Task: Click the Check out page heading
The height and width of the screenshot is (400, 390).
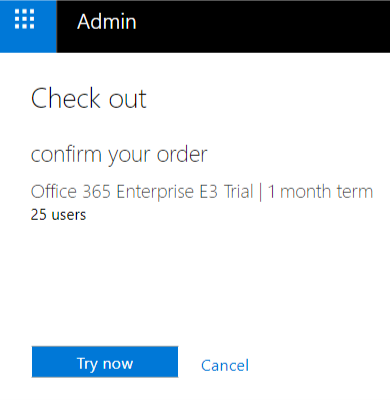Action: [x=89, y=99]
